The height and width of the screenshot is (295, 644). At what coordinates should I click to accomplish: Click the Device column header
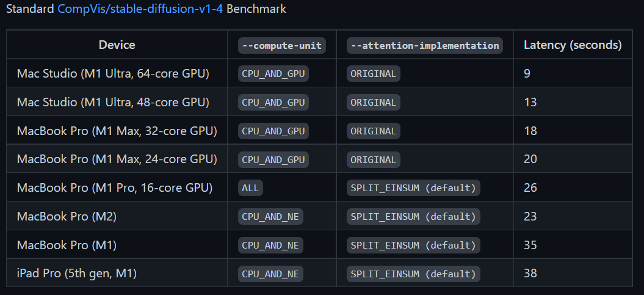tap(117, 45)
